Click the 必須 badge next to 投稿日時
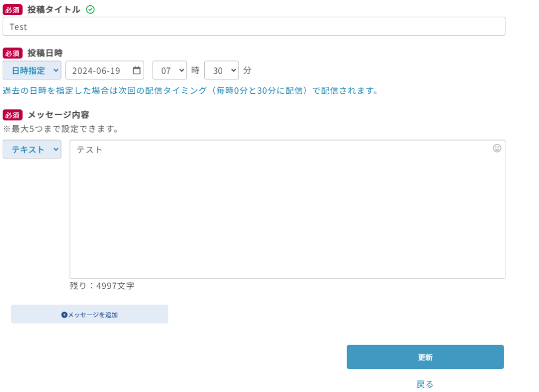This screenshot has width=539, height=392. click(x=13, y=53)
